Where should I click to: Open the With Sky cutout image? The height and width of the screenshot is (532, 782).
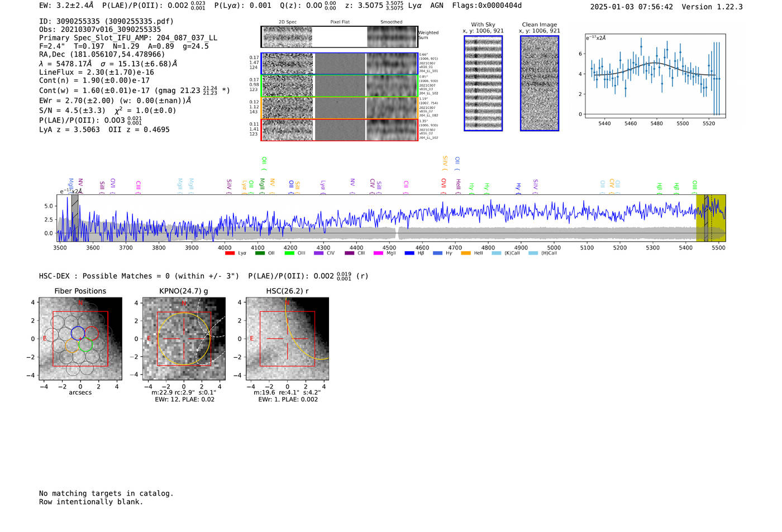(x=483, y=83)
